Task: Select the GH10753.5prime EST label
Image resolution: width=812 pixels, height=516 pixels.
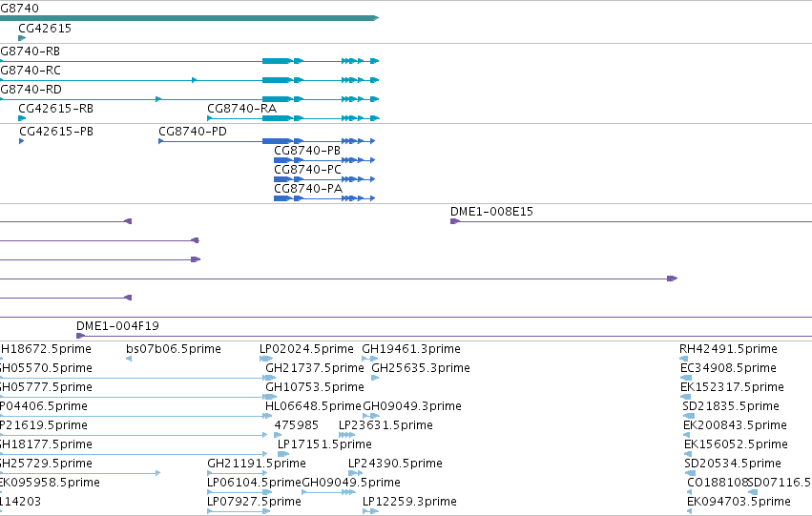Action: pyautogui.click(x=315, y=387)
